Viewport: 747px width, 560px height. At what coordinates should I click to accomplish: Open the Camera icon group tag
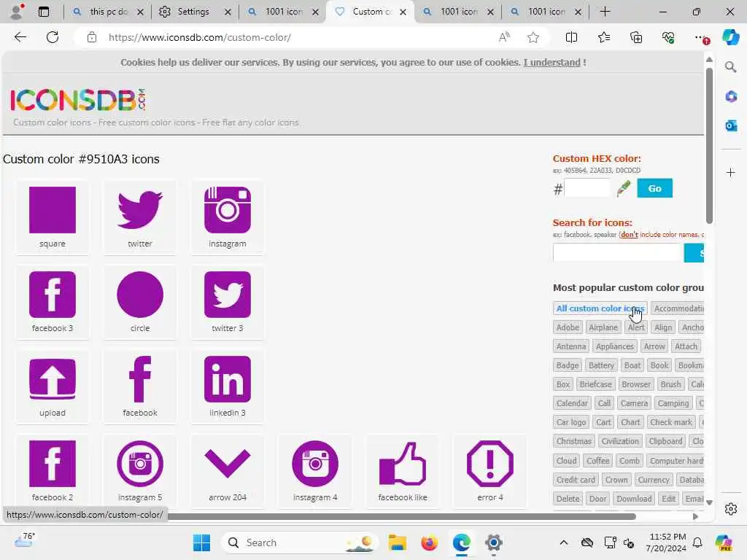pos(634,403)
